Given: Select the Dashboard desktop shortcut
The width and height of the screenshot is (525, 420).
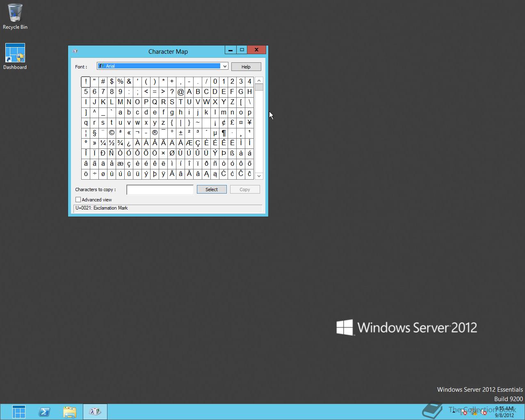Looking at the screenshot, I should [15, 57].
